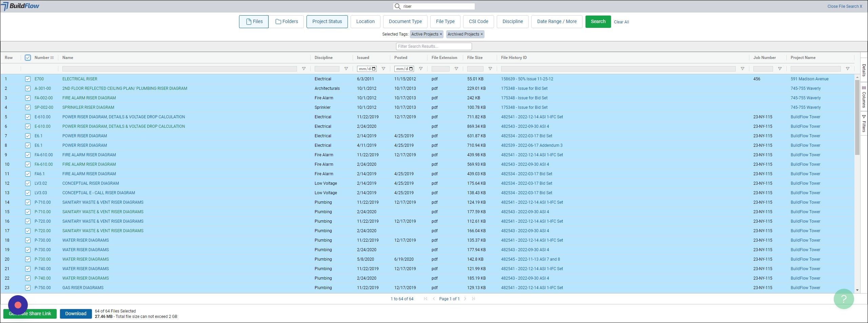Viewport: 868px width, 323px height.
Task: Click the Discipline column filter funnel icon
Action: pos(346,69)
